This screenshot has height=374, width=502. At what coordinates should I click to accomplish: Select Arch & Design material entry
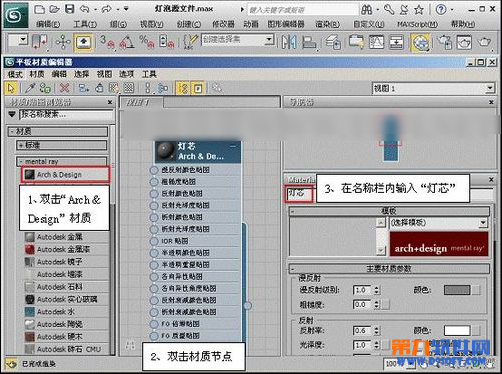coord(65,175)
